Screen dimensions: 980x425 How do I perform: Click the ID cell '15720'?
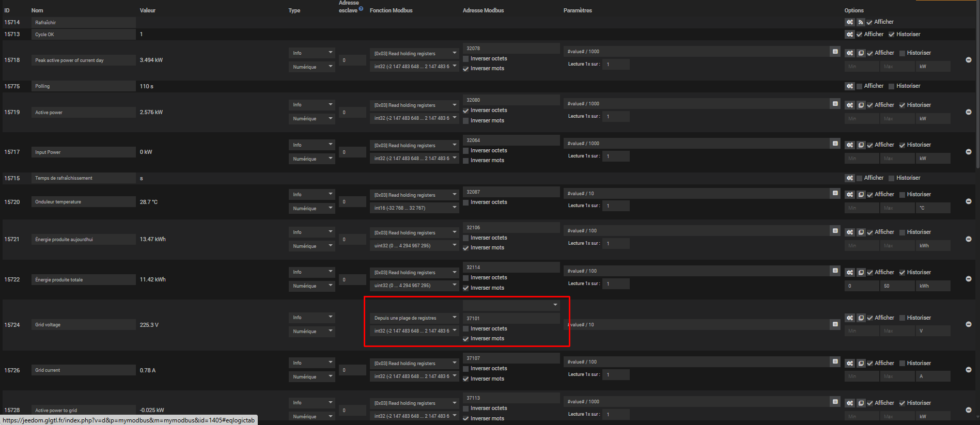(x=12, y=202)
